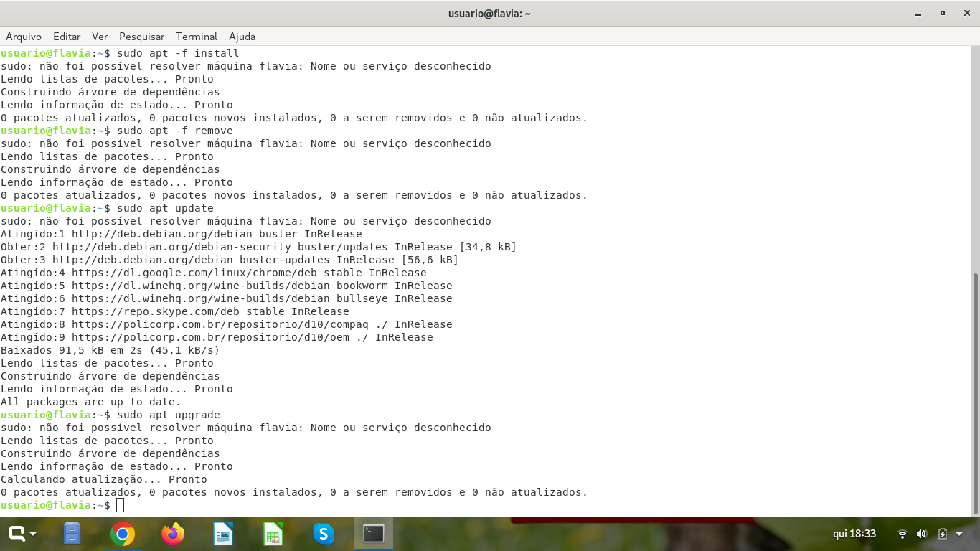Close the terminal window

click(x=966, y=14)
